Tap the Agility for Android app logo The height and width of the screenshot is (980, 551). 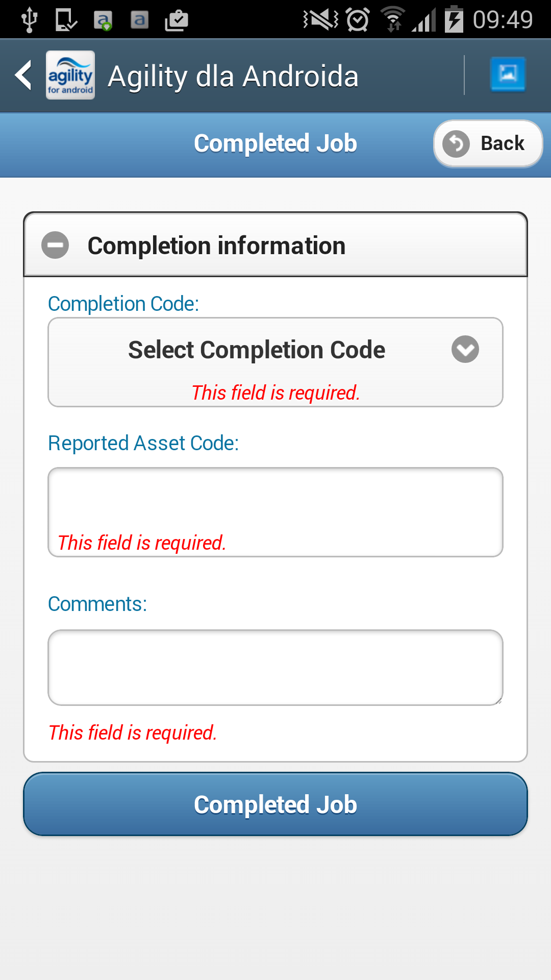coord(70,76)
